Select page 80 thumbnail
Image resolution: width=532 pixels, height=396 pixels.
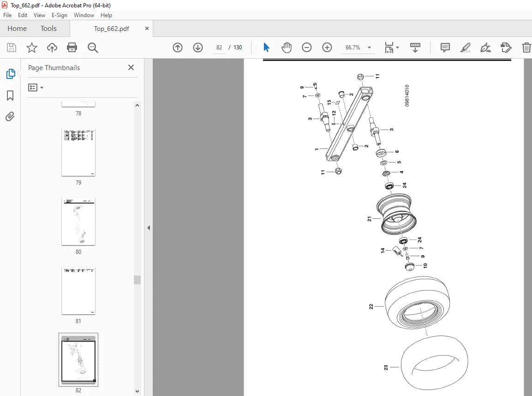tap(78, 221)
